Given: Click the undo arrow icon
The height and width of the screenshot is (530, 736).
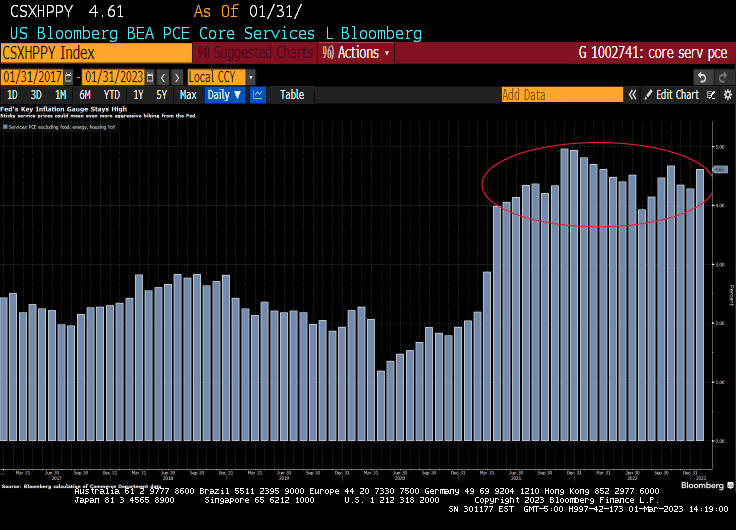Looking at the screenshot, I should [702, 77].
